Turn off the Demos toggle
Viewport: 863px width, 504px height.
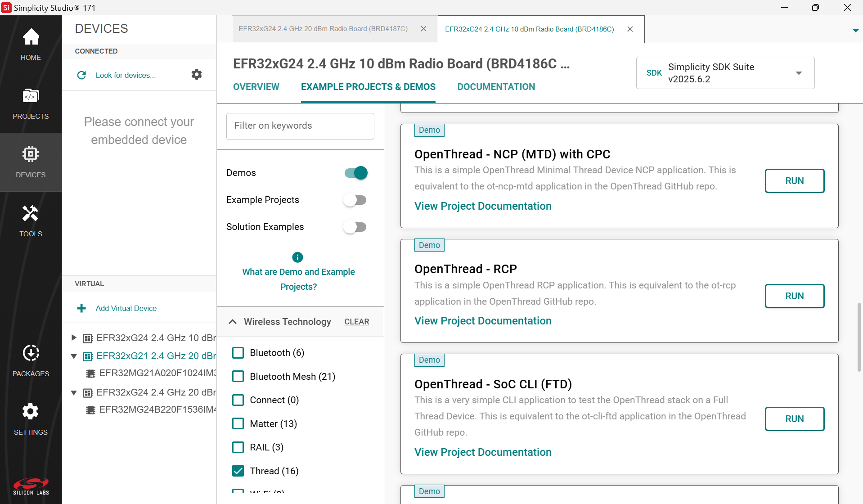pyautogui.click(x=356, y=173)
